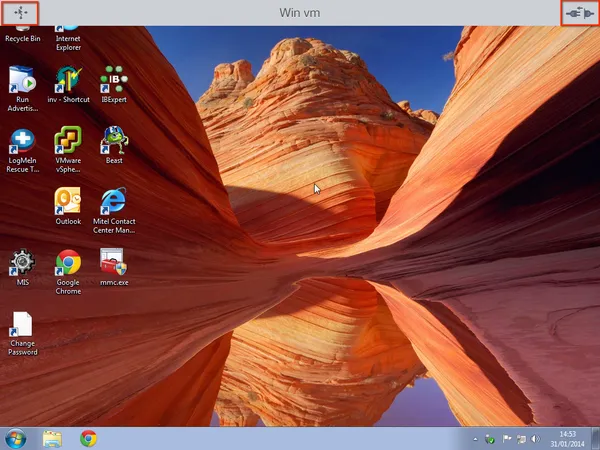Select the mmc.exe toolbox icon
600x450 pixels.
point(114,267)
